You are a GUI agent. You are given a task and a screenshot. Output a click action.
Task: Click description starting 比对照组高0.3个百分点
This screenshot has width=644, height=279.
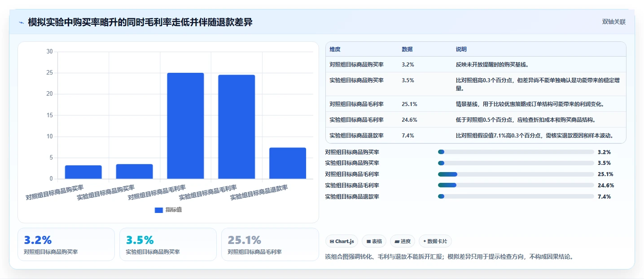538,84
